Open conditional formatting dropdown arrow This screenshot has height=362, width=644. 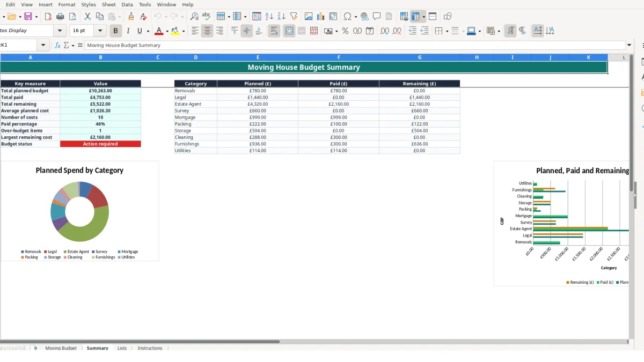499,31
